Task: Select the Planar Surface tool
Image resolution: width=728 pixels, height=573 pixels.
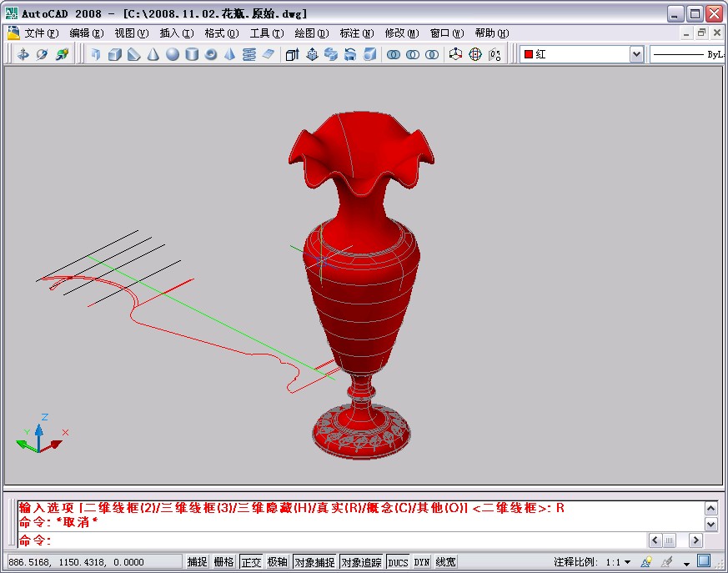Action: click(x=269, y=54)
